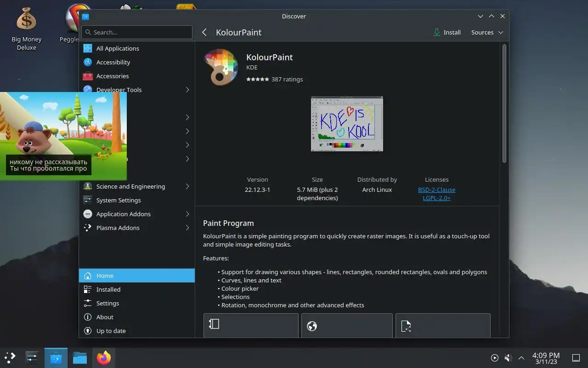Open Discover Settings page
This screenshot has width=588, height=368.
(x=137, y=303)
